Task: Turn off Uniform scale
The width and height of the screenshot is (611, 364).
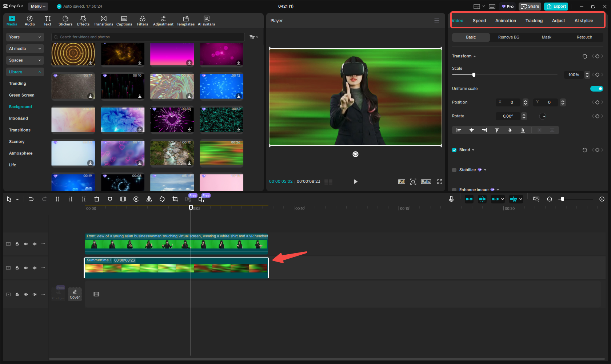Action: (x=596, y=88)
